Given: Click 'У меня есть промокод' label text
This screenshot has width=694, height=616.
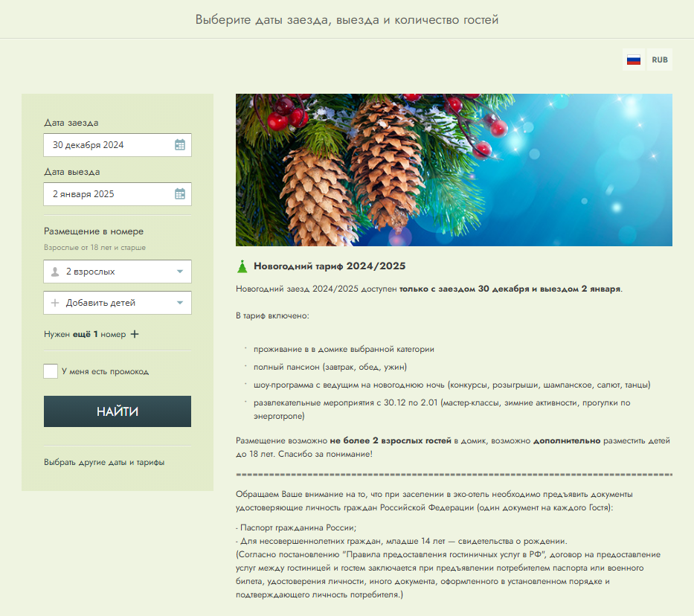Looking at the screenshot, I should 106,371.
